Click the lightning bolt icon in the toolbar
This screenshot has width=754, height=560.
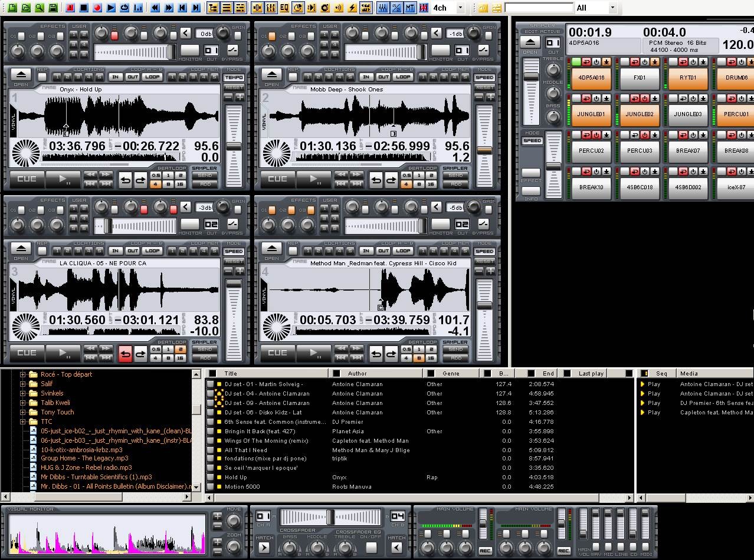tap(352, 8)
